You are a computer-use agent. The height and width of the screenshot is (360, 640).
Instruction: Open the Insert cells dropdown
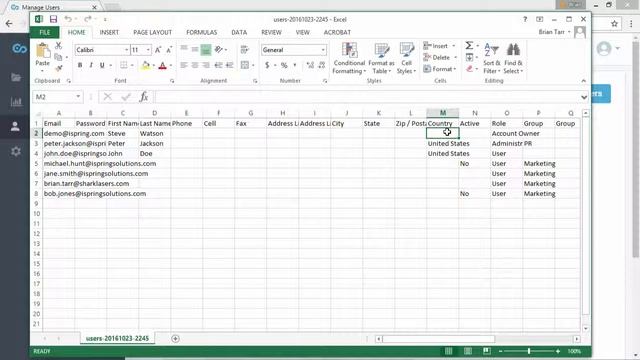click(x=453, y=46)
